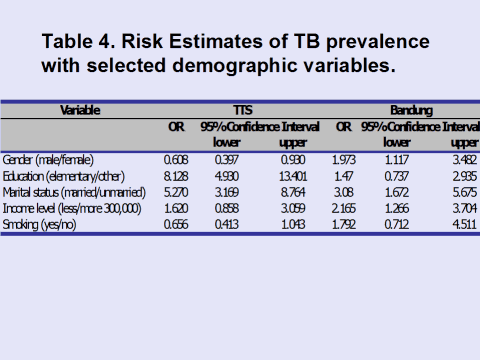
Task: Select the Smoking (yes/no) row label
Action: 39,225
